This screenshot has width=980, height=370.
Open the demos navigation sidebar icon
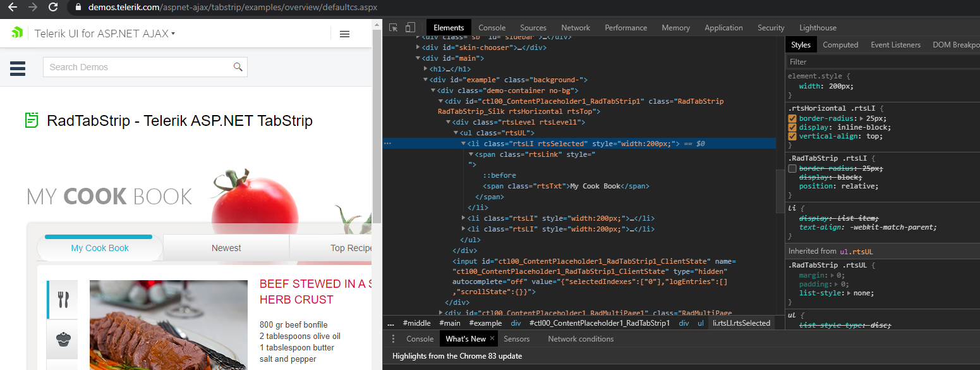click(18, 68)
